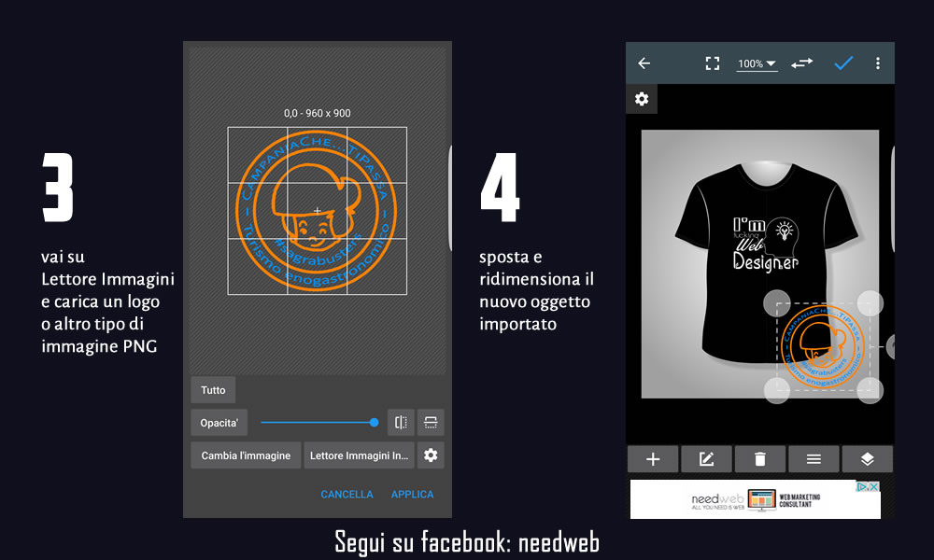934x560 pixels.
Task: Click Lettore Immagini In... button
Action: pyautogui.click(x=360, y=455)
